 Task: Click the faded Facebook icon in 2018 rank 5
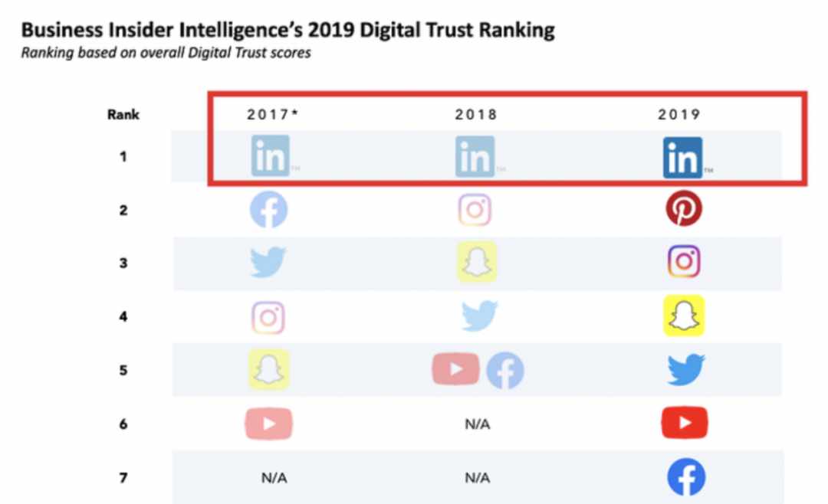pos(504,371)
